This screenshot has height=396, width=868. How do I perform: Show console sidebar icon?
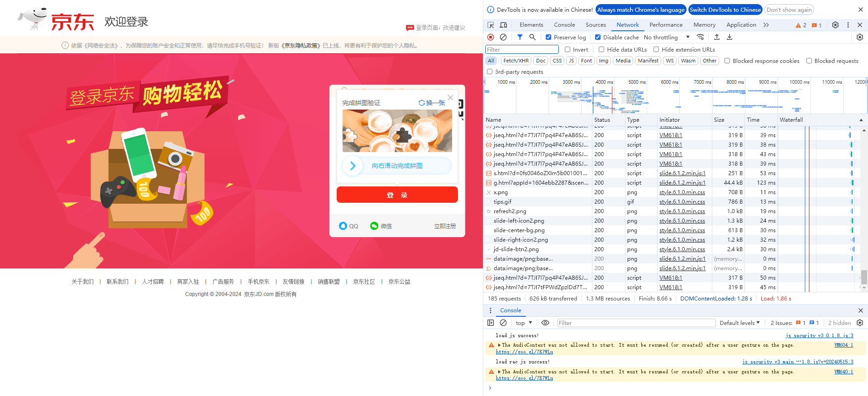click(491, 323)
